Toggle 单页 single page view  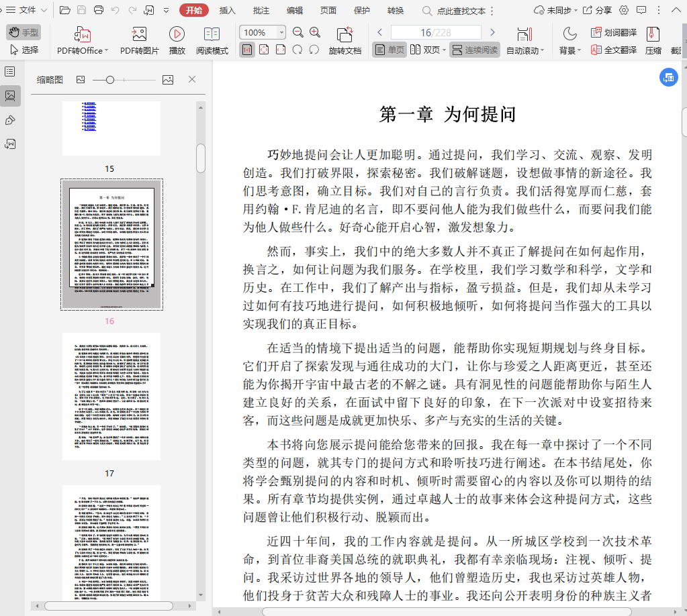click(390, 50)
